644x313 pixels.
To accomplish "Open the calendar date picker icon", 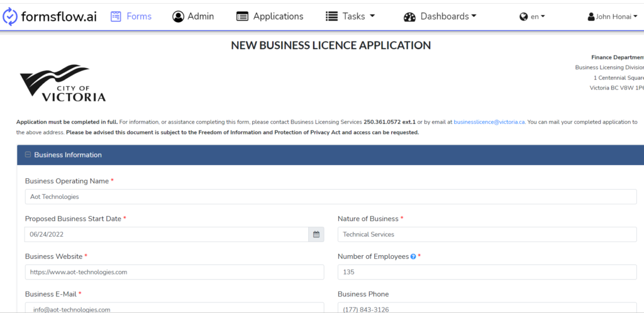I will (316, 234).
